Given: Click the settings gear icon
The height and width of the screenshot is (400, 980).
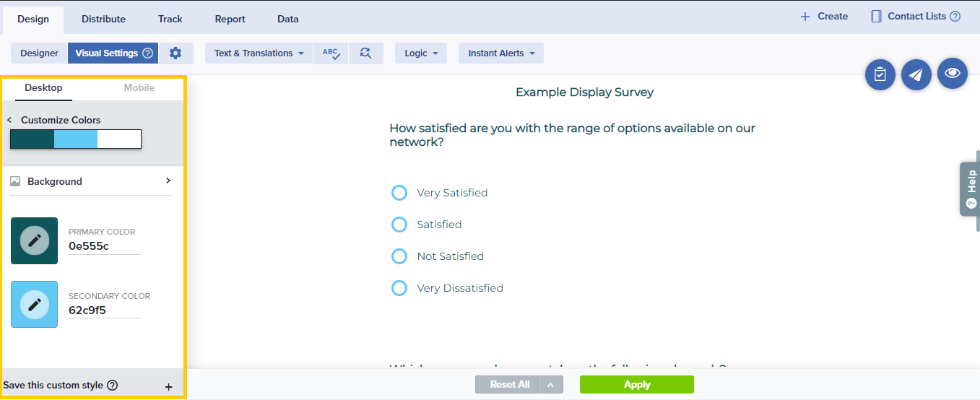Looking at the screenshot, I should (175, 53).
